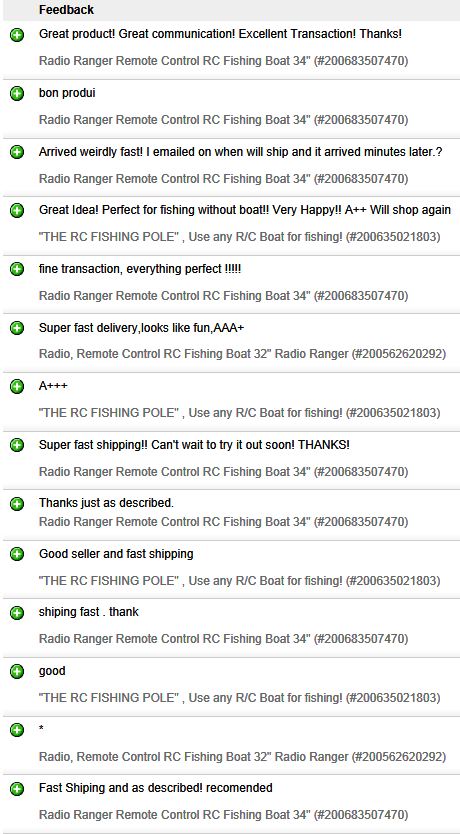Click green plus icon beside "Great Idea!" feedback
Screen dimensions: 460x834
click(x=17, y=211)
